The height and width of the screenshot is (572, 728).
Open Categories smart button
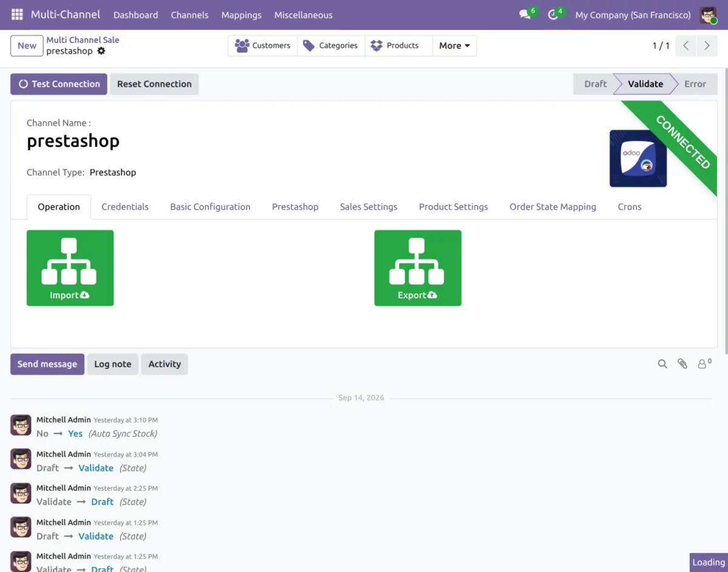(331, 45)
